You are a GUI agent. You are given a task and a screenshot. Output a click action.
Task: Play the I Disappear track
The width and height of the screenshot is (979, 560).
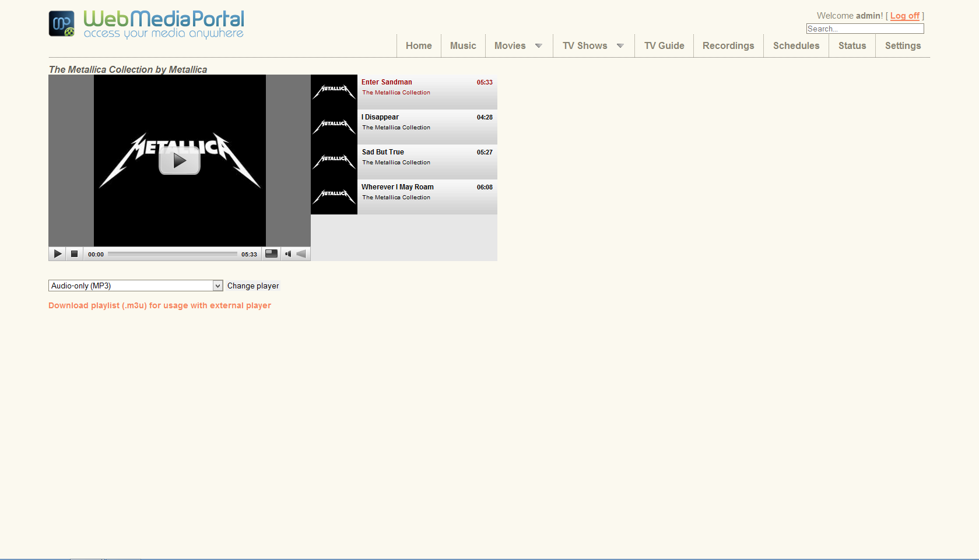pos(380,117)
